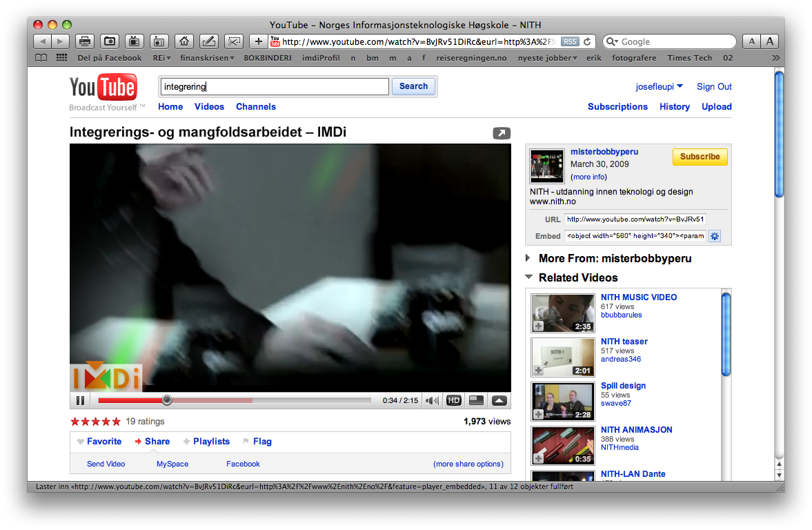812x530 pixels.
Task: Open the Subscriptions link
Action: click(x=617, y=107)
